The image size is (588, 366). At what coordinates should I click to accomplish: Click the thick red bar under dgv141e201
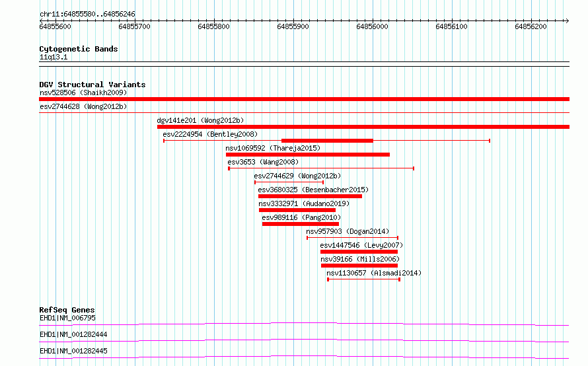coord(363,127)
